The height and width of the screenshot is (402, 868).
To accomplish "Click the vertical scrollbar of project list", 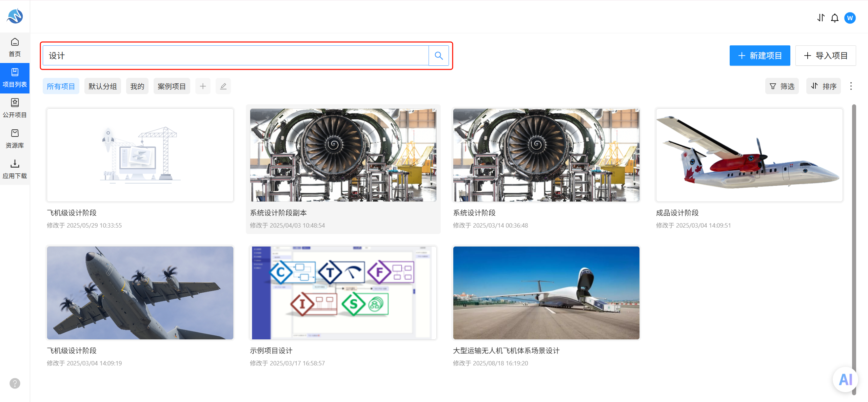I will tap(854, 250).
